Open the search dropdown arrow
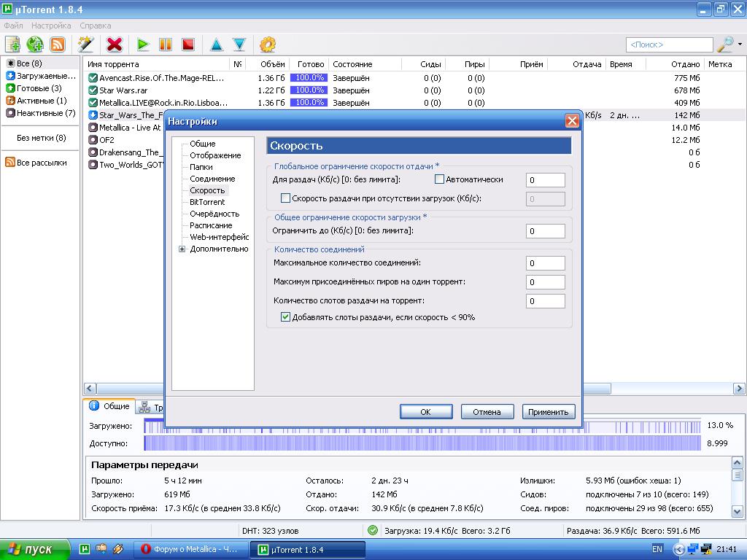The image size is (747, 560). point(739,44)
